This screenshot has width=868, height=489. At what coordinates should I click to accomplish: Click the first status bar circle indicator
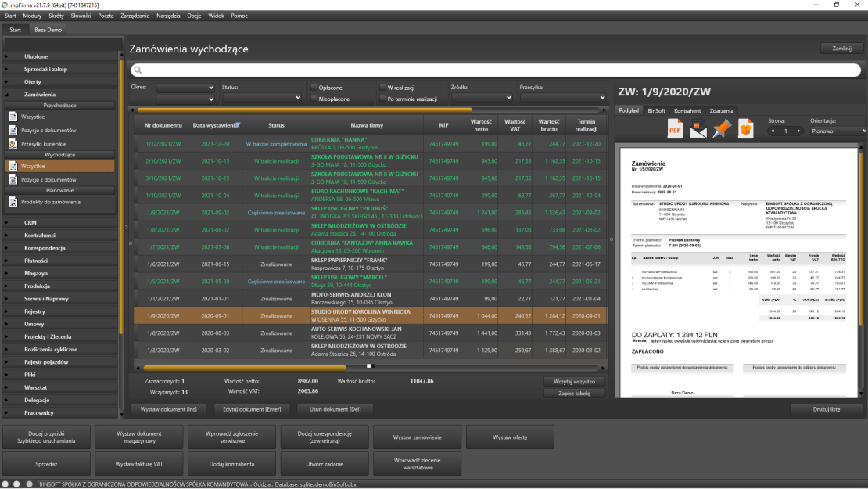(5, 484)
